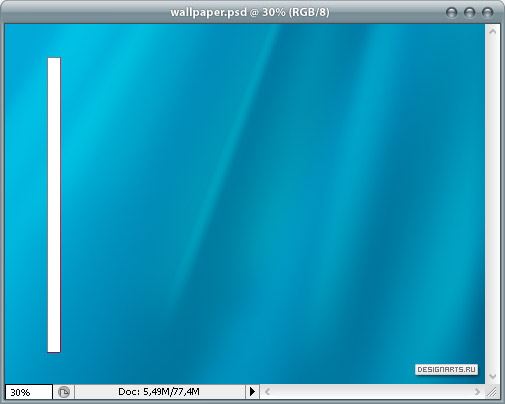Click the last round window button
505x404 pixels.
coord(487,13)
